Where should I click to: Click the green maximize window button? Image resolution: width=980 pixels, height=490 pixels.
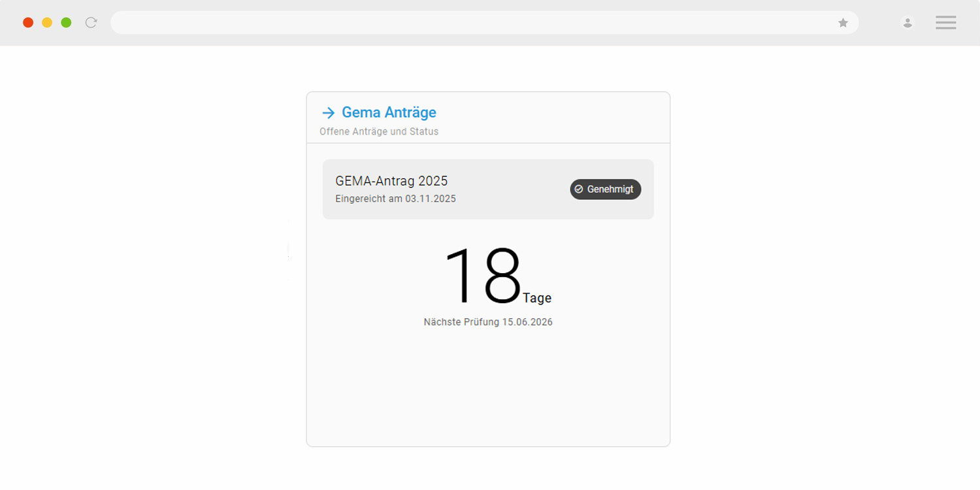tap(66, 23)
